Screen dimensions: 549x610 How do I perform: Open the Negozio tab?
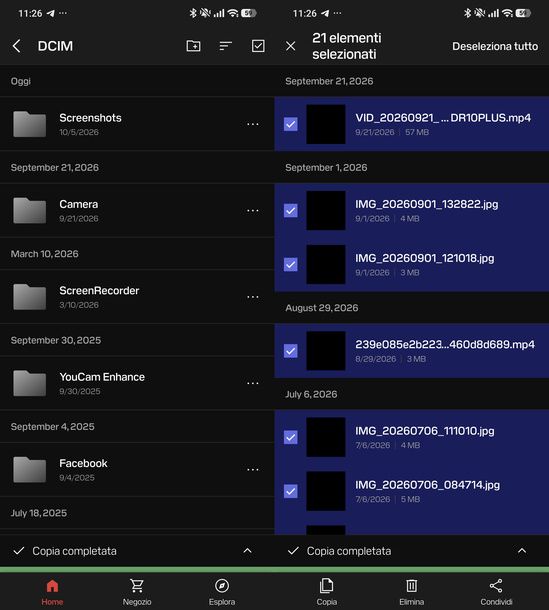137,592
